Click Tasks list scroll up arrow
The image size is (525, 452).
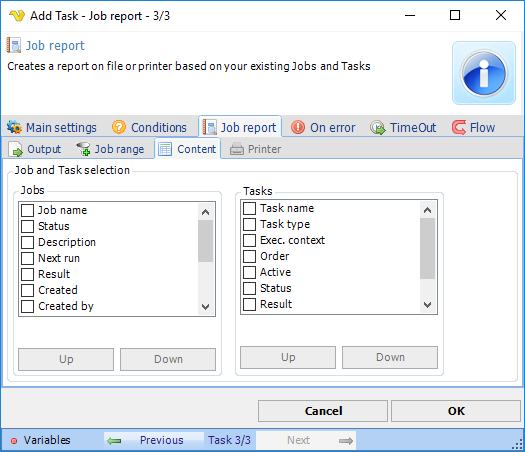point(428,210)
